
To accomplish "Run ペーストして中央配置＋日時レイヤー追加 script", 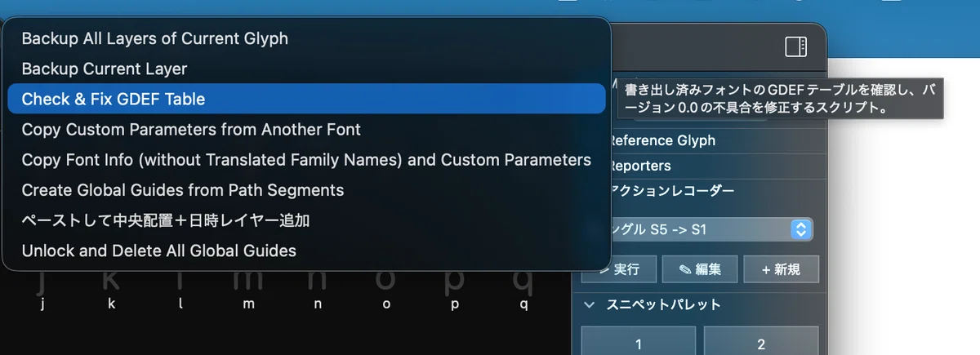I will (x=306, y=220).
